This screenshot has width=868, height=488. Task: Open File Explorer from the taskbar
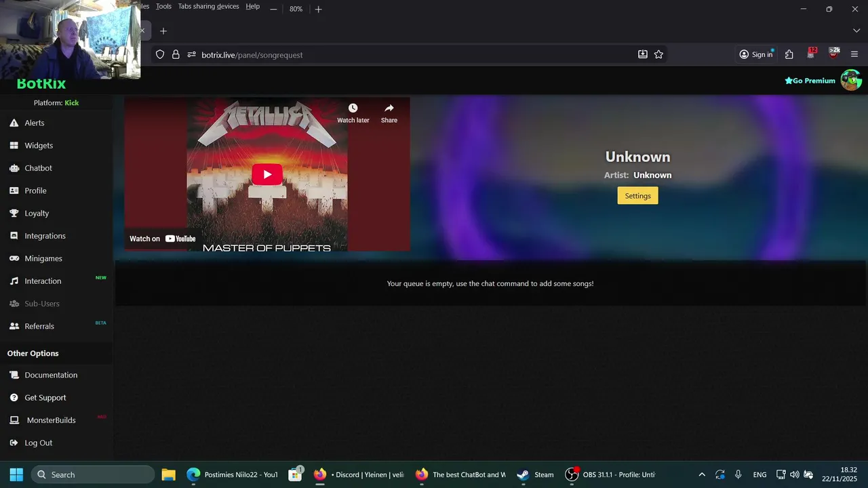coord(168,474)
